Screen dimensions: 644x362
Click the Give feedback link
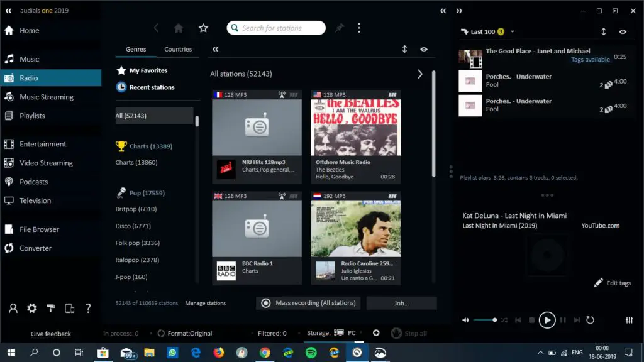50,334
